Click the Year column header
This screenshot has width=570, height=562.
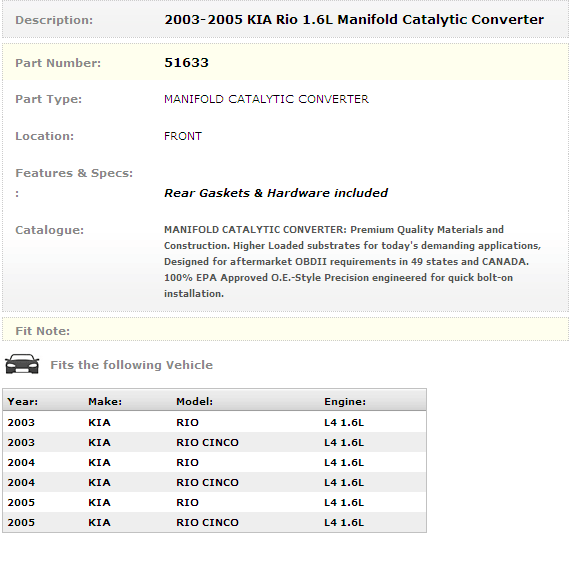(x=23, y=401)
